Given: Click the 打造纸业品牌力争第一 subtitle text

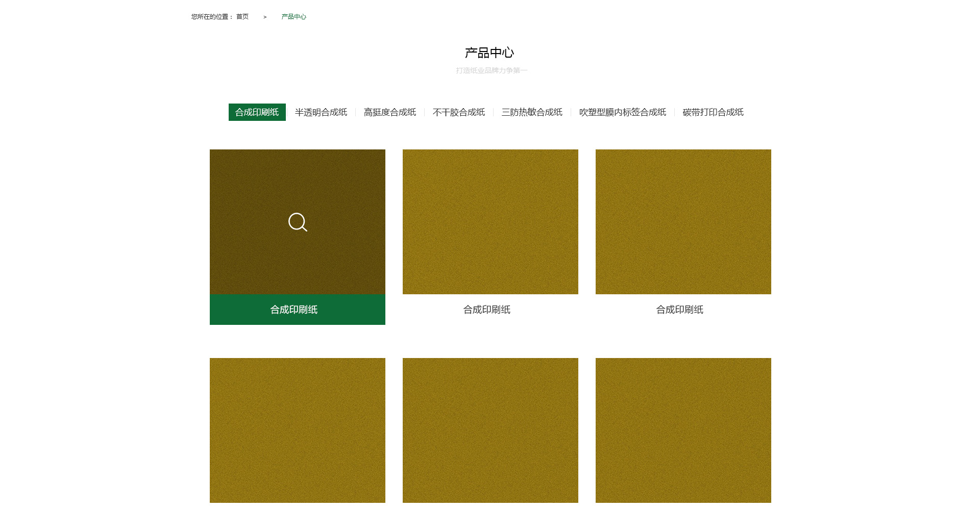Looking at the screenshot, I should tap(491, 70).
